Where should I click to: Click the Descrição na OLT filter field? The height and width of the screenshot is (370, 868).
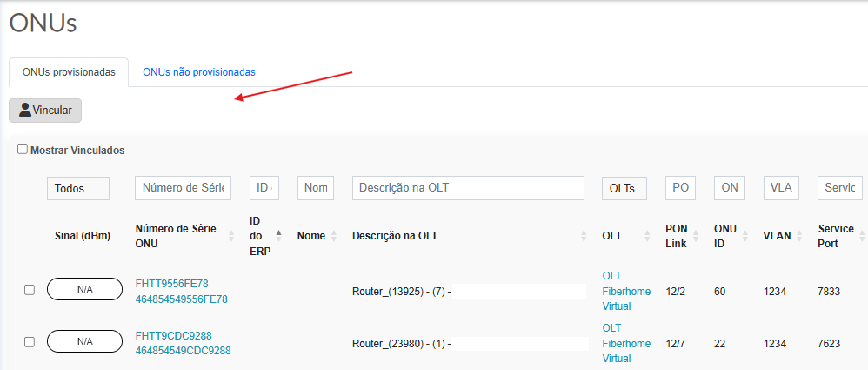coord(468,188)
